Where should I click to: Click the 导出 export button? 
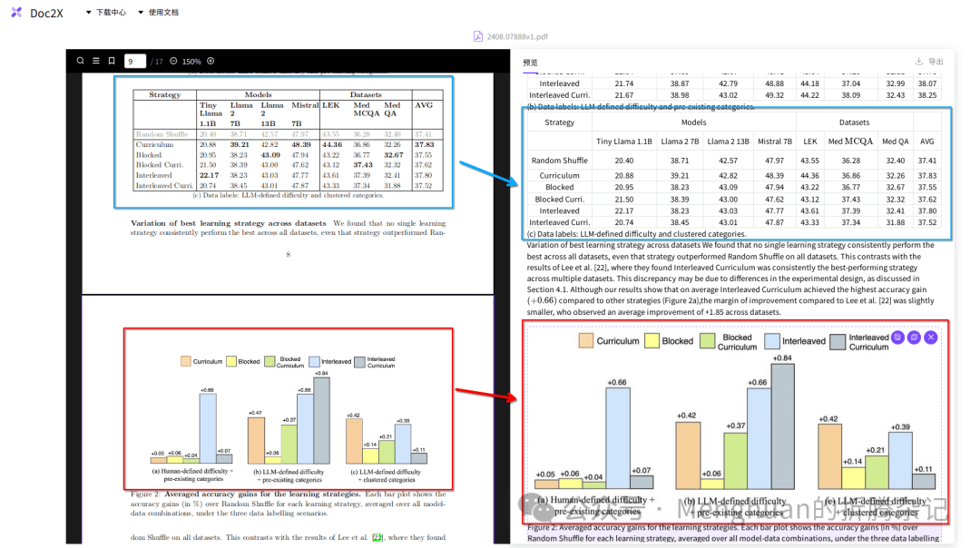(x=930, y=62)
